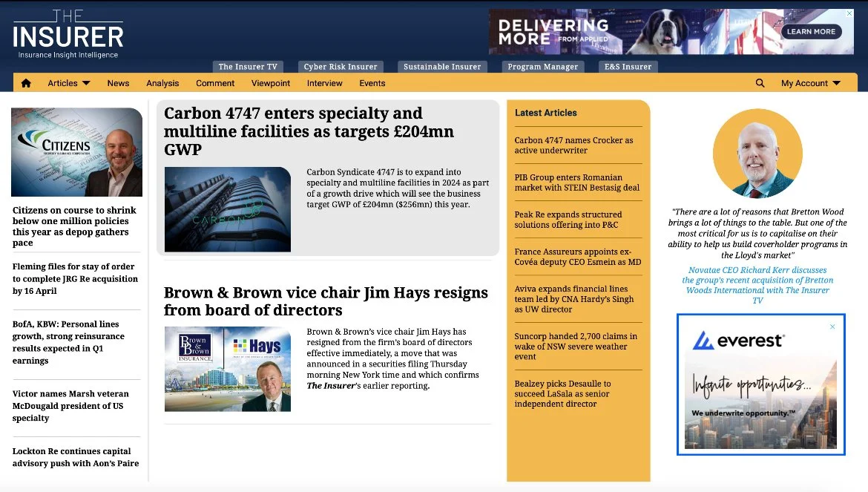Select the News menu item

click(x=118, y=83)
